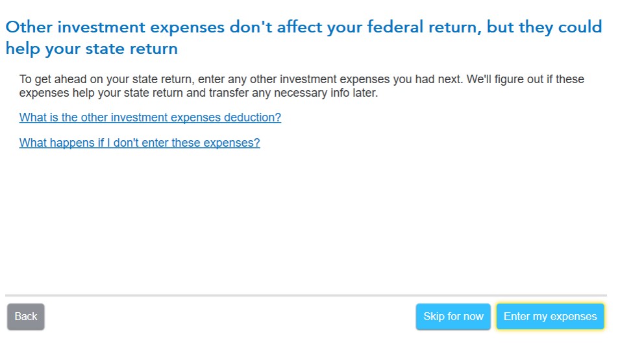
Task: Open 'What is the other investment expenses deduction?' link
Action: pos(150,117)
